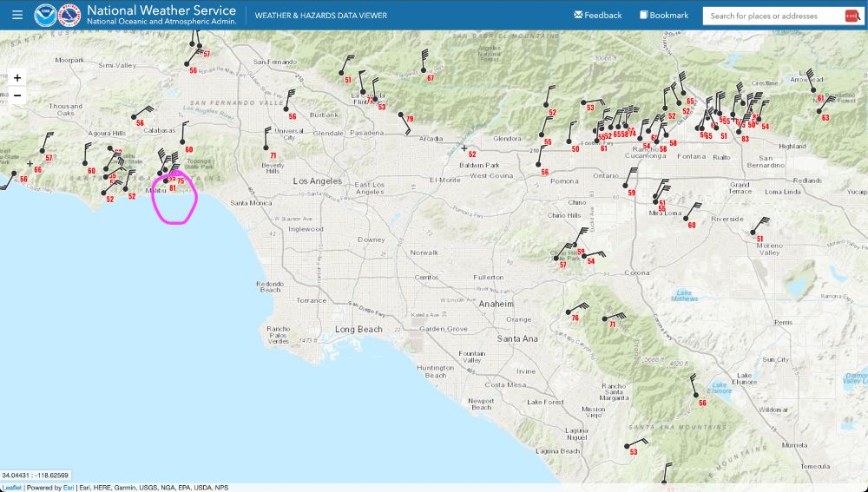The image size is (868, 492).
Task: Click the Fullerton map label
Action: [488, 278]
